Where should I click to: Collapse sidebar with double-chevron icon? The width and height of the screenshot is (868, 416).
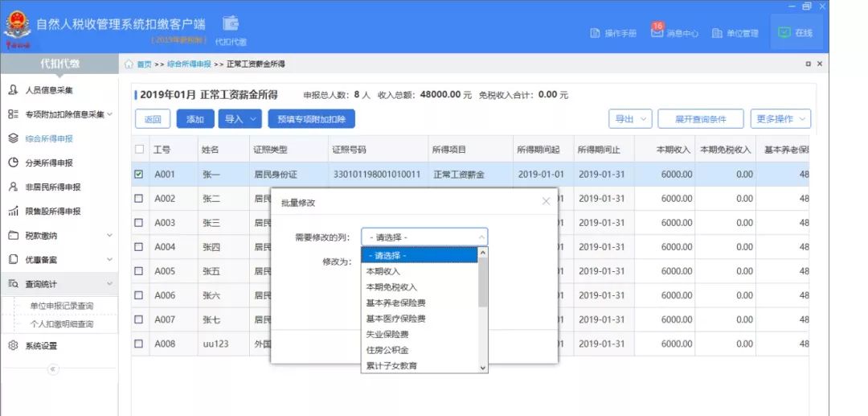tap(54, 369)
